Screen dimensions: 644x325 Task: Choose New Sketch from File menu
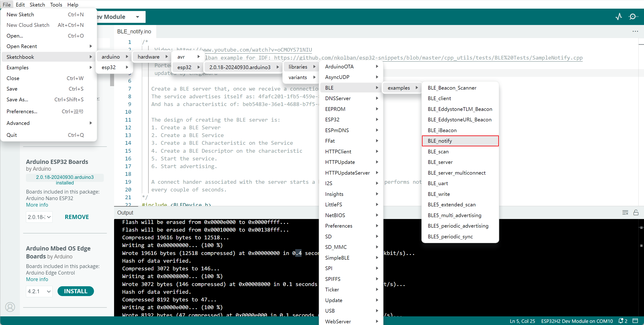pos(49,14)
